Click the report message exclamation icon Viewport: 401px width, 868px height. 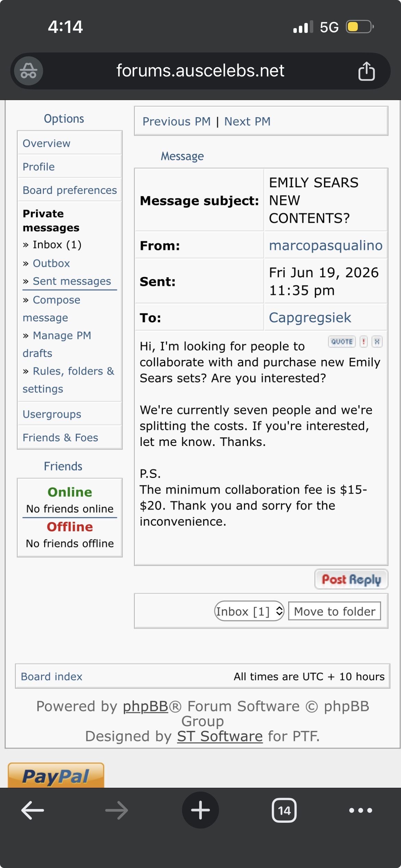(x=364, y=341)
